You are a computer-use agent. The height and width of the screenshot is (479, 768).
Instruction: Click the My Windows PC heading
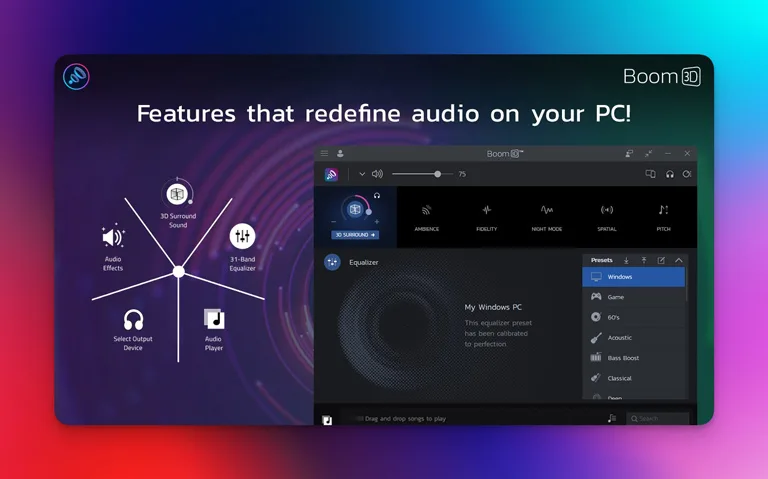pyautogui.click(x=493, y=307)
